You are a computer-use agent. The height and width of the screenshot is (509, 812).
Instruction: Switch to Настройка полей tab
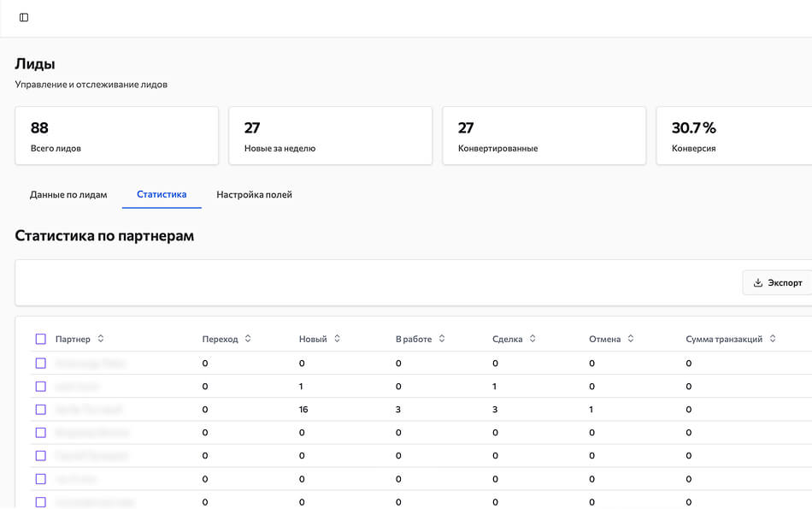[254, 195]
